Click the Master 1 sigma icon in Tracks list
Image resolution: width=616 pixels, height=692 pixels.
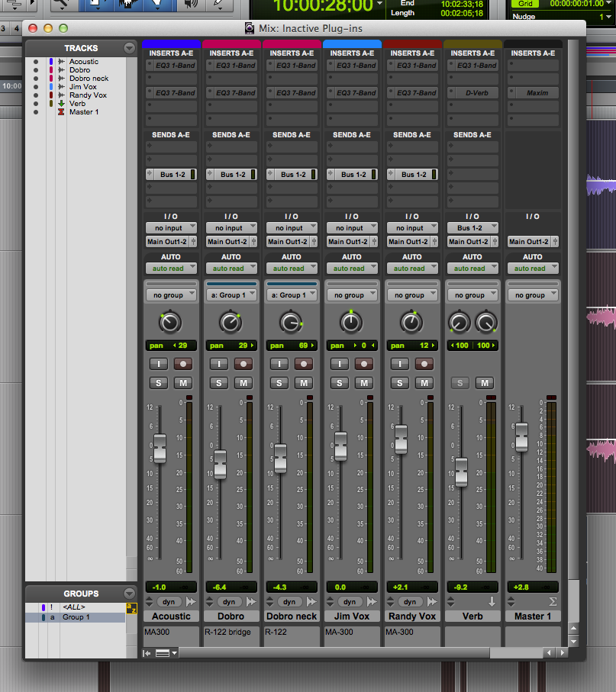(61, 111)
